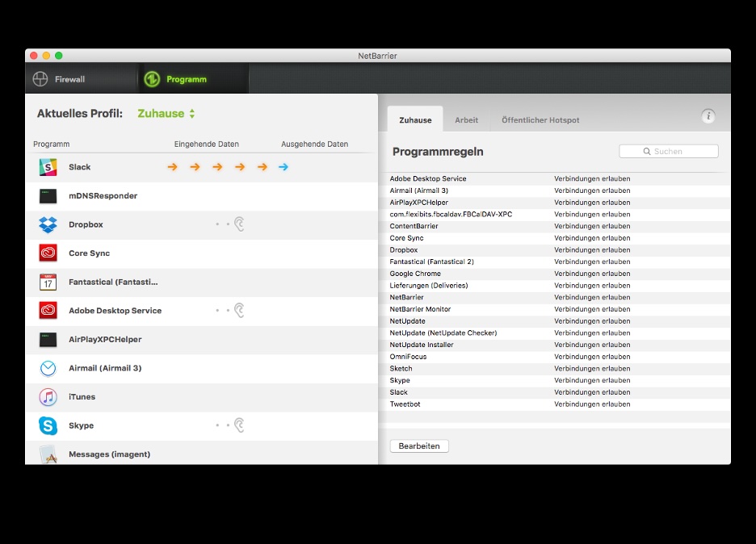Screen dimensions: 756x544
Task: Click the Core Sync Creative Cloud icon
Action: tap(48, 253)
